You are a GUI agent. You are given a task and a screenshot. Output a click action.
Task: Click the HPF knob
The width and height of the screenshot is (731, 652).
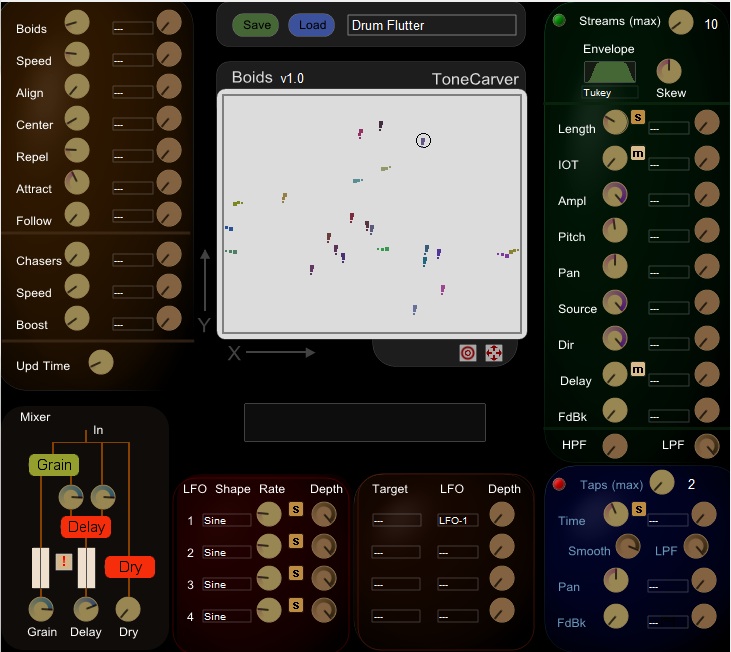(615, 446)
